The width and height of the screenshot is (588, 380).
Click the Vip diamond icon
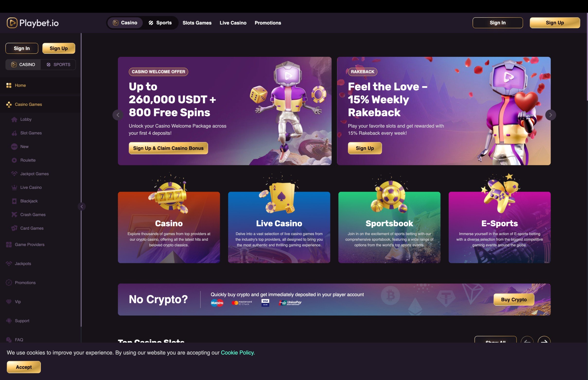(x=9, y=301)
